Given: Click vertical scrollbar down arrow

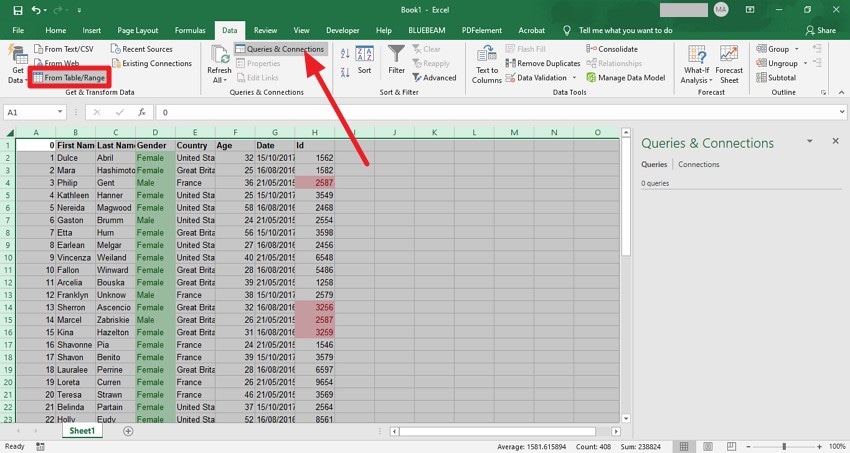Looking at the screenshot, I should [626, 418].
